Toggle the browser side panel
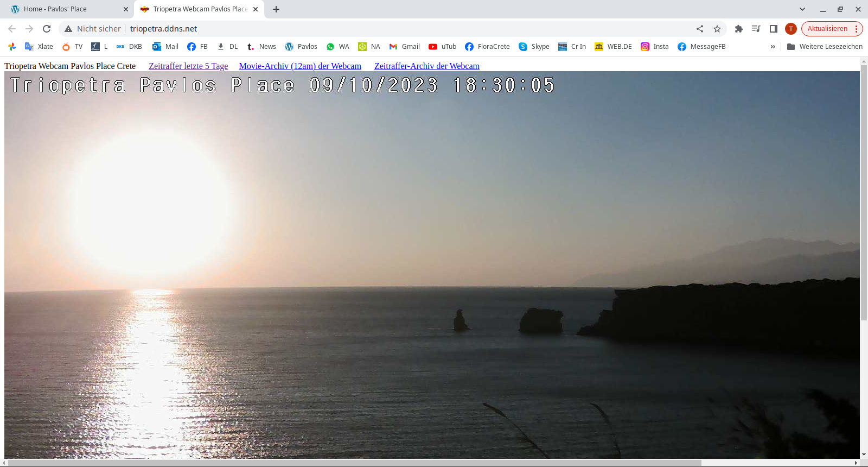 [x=774, y=29]
